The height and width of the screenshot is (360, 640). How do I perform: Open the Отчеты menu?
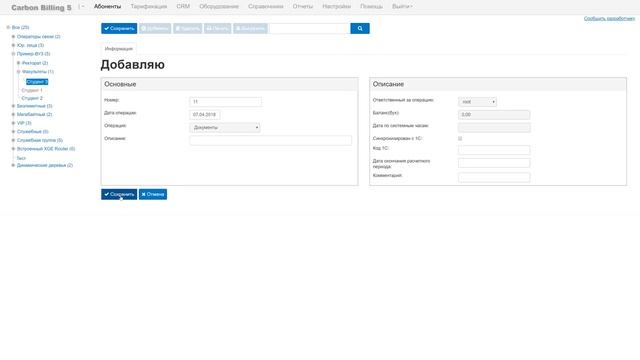(x=302, y=7)
